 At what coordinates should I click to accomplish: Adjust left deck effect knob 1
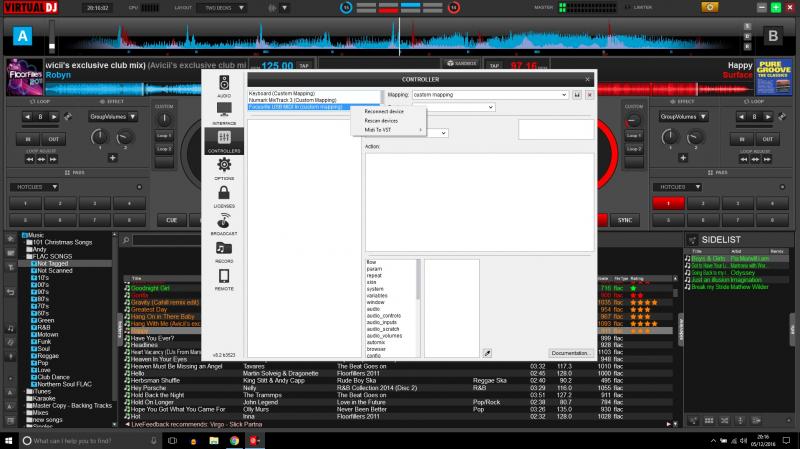tap(99, 137)
